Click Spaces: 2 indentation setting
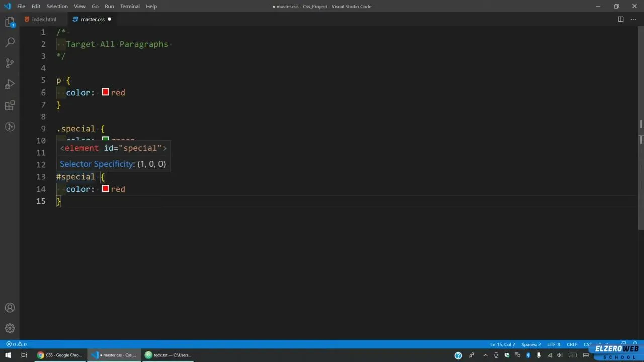The height and width of the screenshot is (362, 644). pos(531,344)
